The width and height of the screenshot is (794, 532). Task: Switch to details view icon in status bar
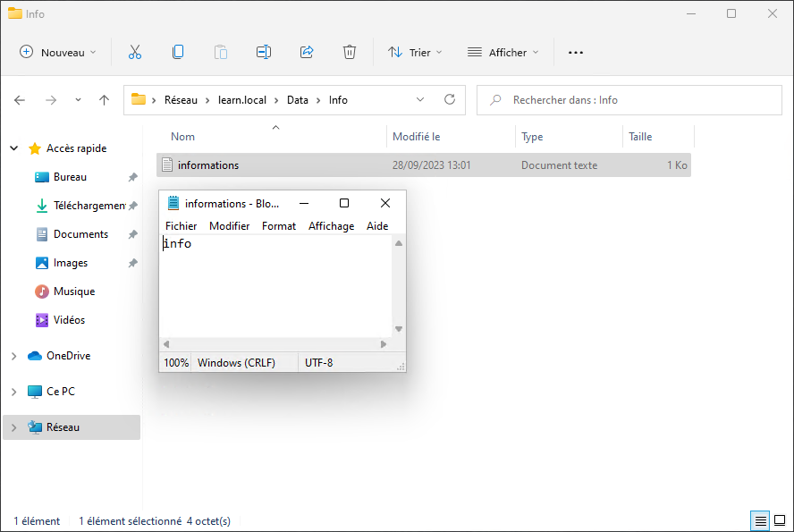(x=760, y=520)
